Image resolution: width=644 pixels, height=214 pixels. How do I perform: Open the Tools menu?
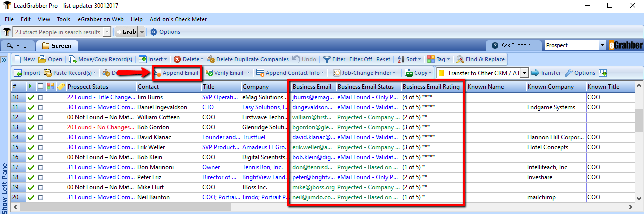63,19
